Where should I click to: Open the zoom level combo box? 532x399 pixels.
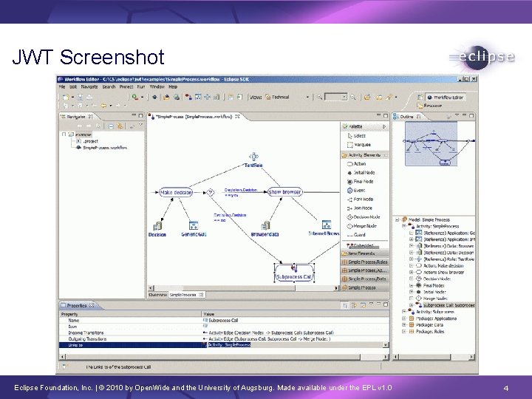(x=335, y=97)
